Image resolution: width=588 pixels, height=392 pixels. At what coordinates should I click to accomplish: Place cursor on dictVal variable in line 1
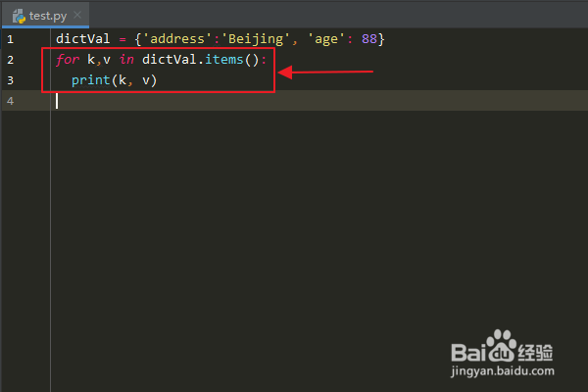click(x=83, y=38)
